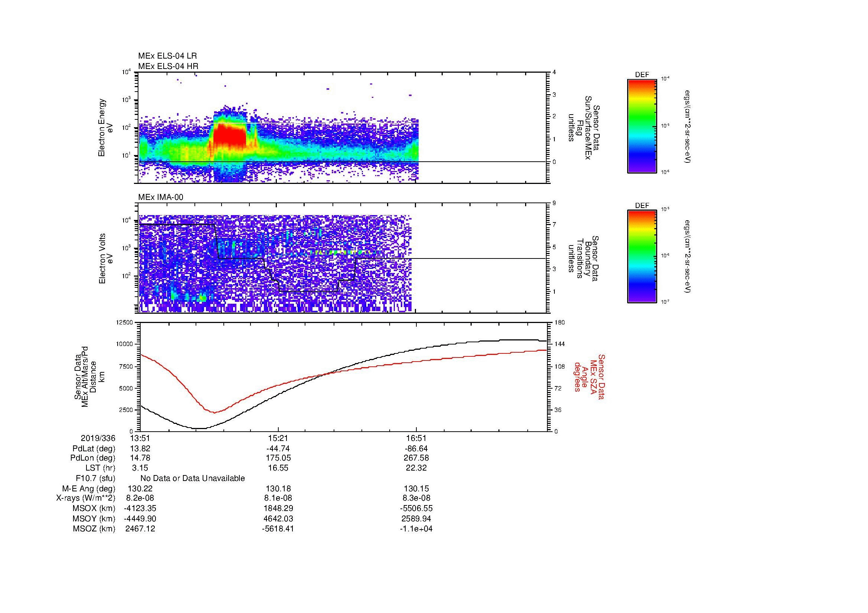Image resolution: width=868 pixels, height=613 pixels.
Task: Click the M-E Ang value '130.22'
Action: coord(140,488)
